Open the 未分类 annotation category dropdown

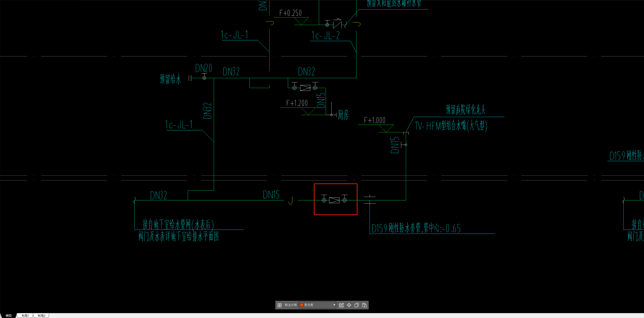(x=317, y=305)
